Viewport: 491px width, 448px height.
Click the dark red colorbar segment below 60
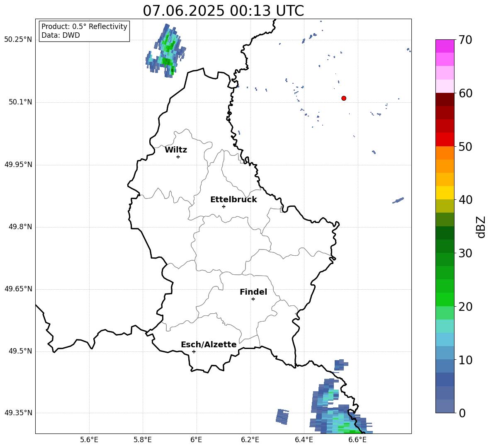tap(445, 99)
